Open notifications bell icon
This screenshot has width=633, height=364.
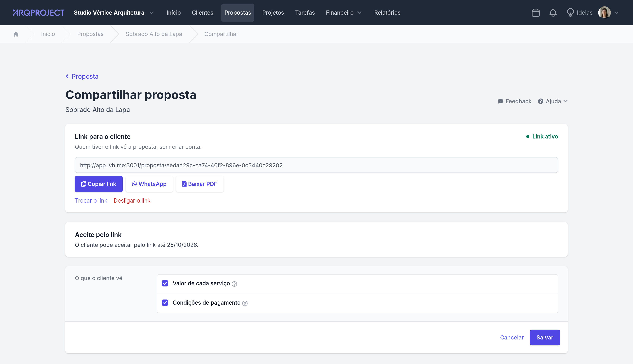pyautogui.click(x=553, y=12)
